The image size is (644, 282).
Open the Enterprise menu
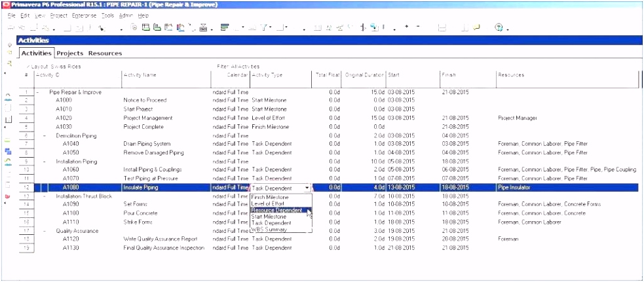[x=85, y=15]
